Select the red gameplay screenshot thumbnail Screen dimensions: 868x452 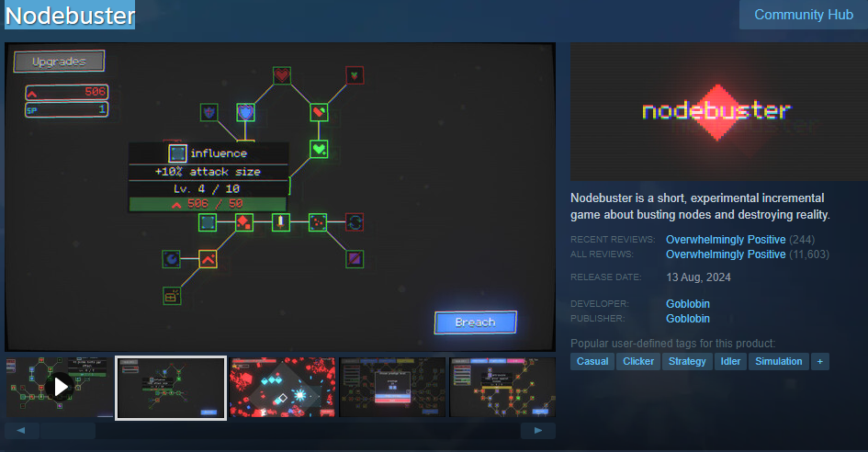(x=282, y=387)
